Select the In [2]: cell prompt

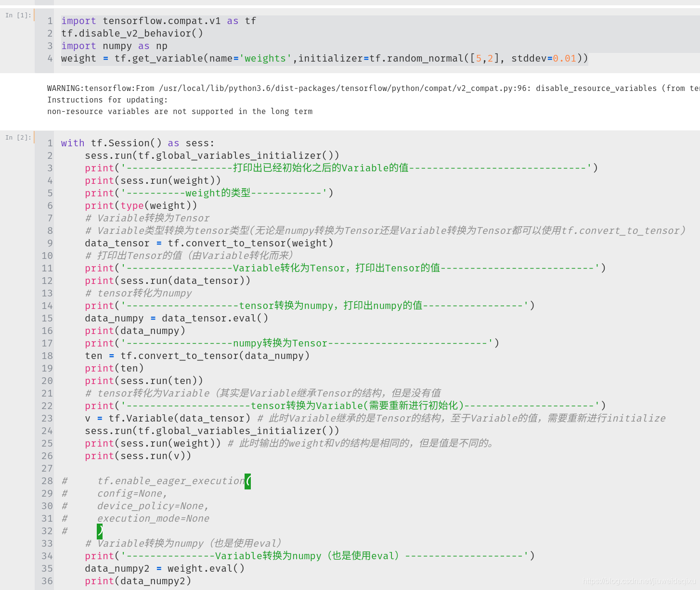pyautogui.click(x=17, y=137)
